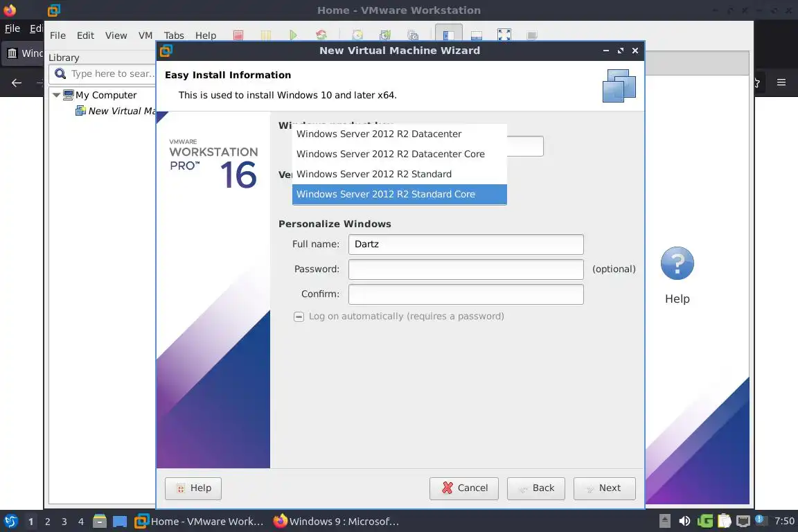This screenshot has height=532, width=798.
Task: Click the revert to snapshot icon
Action: point(385,35)
